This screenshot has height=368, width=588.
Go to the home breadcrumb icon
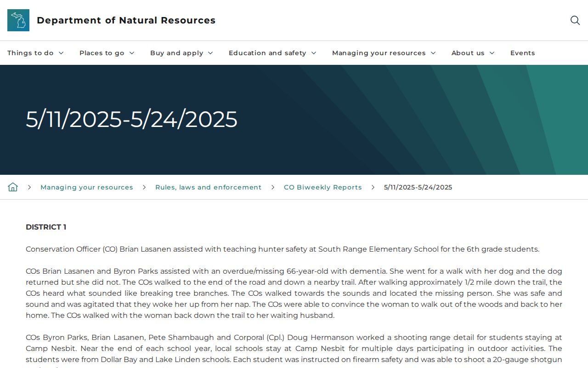[x=13, y=187]
